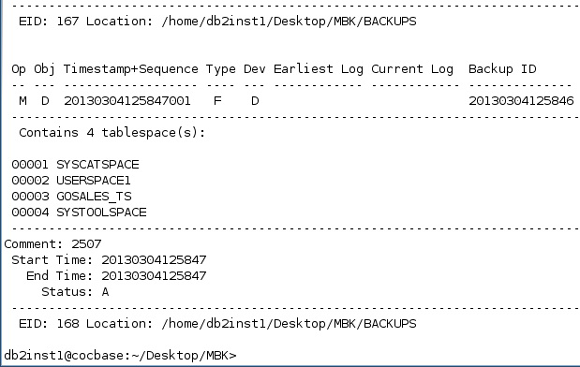The image size is (580, 367).
Task: Click the Backup ID column header
Action: pos(502,69)
